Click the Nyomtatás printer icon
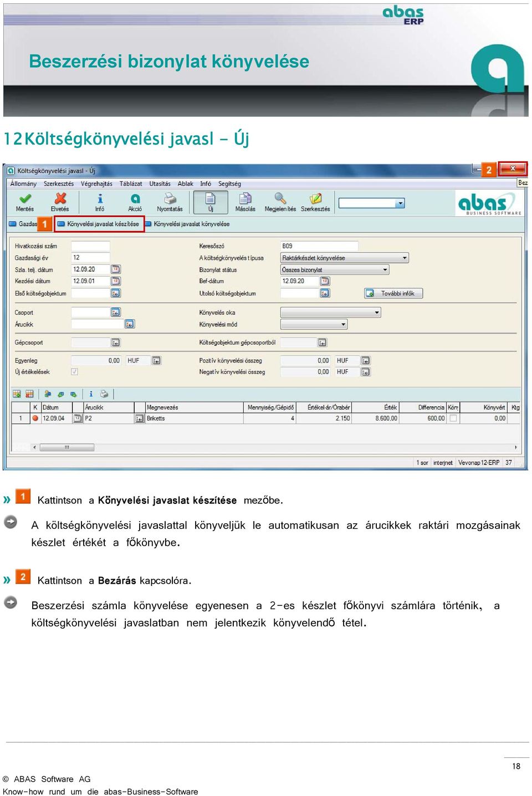This screenshot has height=796, width=532. (x=170, y=198)
